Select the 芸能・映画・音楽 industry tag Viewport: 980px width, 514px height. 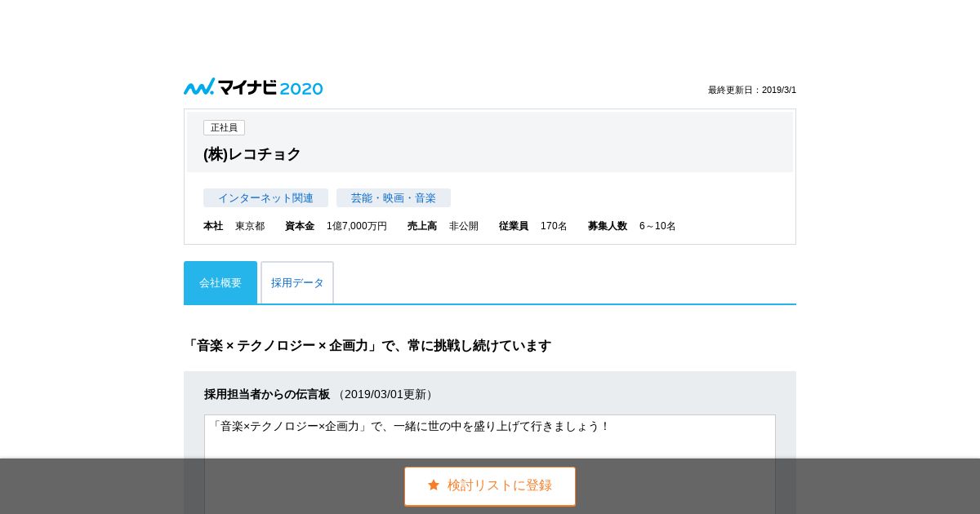394,198
